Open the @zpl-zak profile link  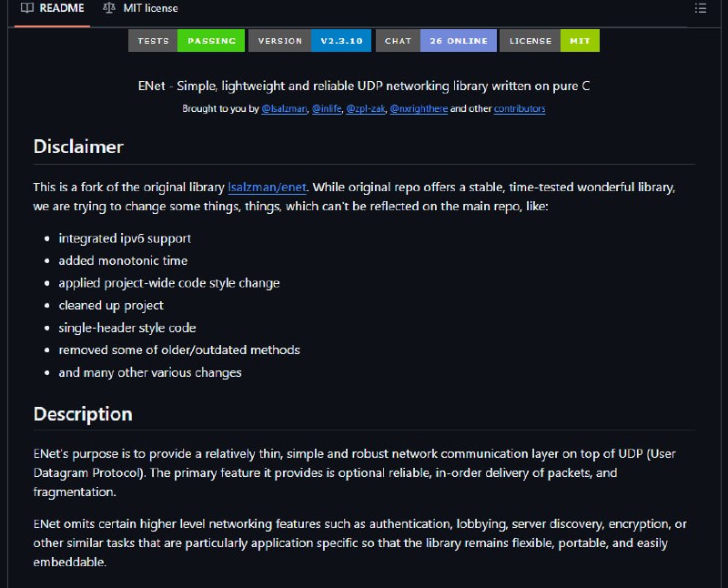(x=366, y=108)
